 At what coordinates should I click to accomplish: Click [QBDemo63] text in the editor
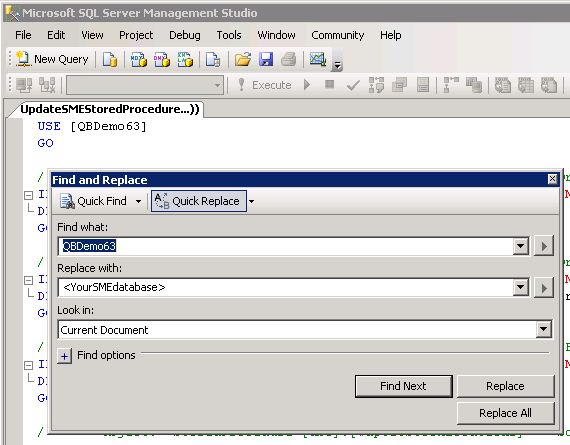pos(108,126)
